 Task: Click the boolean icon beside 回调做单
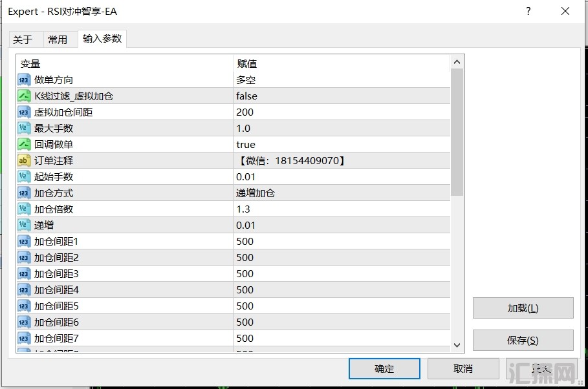(x=24, y=145)
